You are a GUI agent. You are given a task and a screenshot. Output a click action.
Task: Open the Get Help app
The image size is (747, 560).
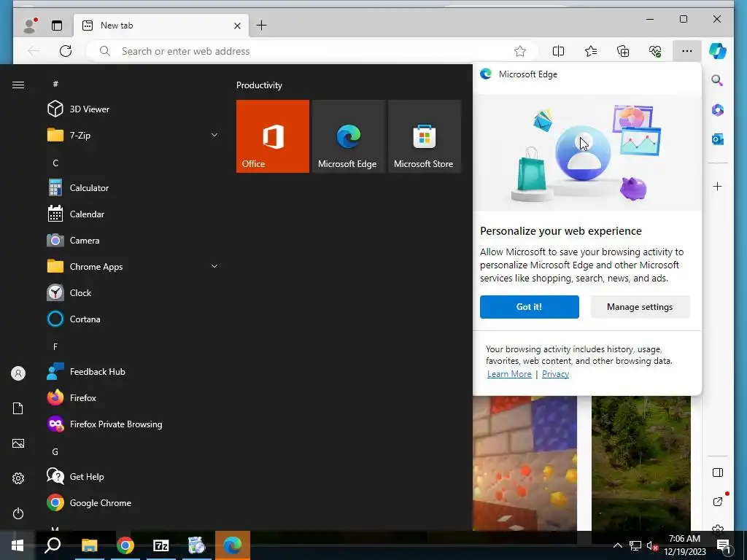pos(133,476)
